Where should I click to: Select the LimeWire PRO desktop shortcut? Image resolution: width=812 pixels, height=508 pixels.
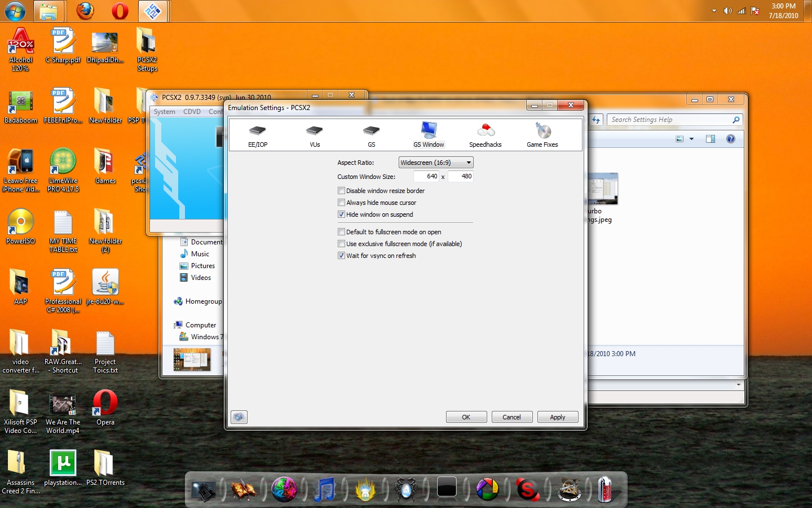pyautogui.click(x=63, y=170)
